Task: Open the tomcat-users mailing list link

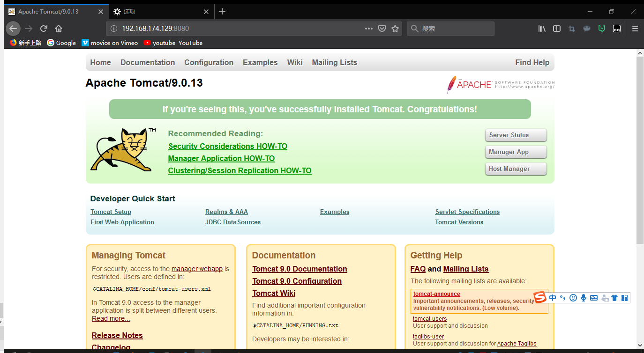Action: pos(430,319)
